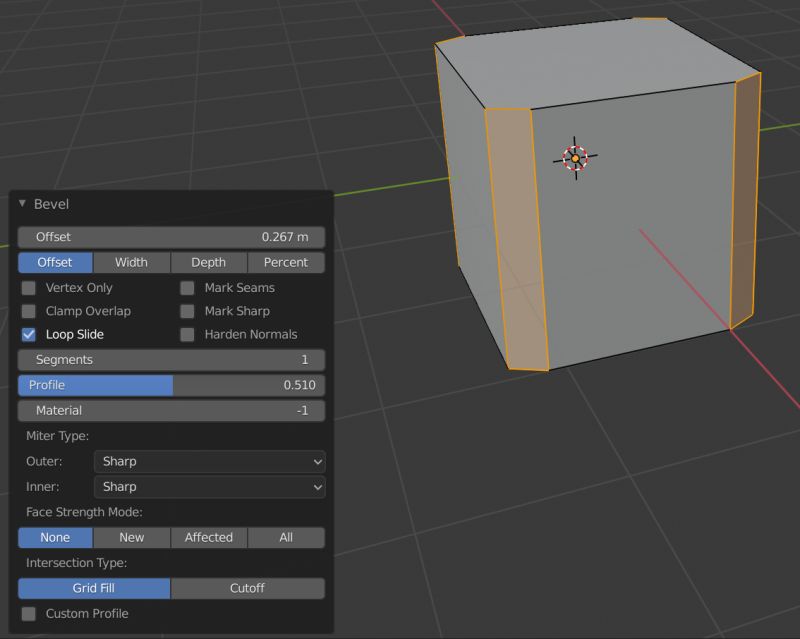The image size is (800, 639).
Task: Click the Segments value field
Action: pyautogui.click(x=171, y=359)
